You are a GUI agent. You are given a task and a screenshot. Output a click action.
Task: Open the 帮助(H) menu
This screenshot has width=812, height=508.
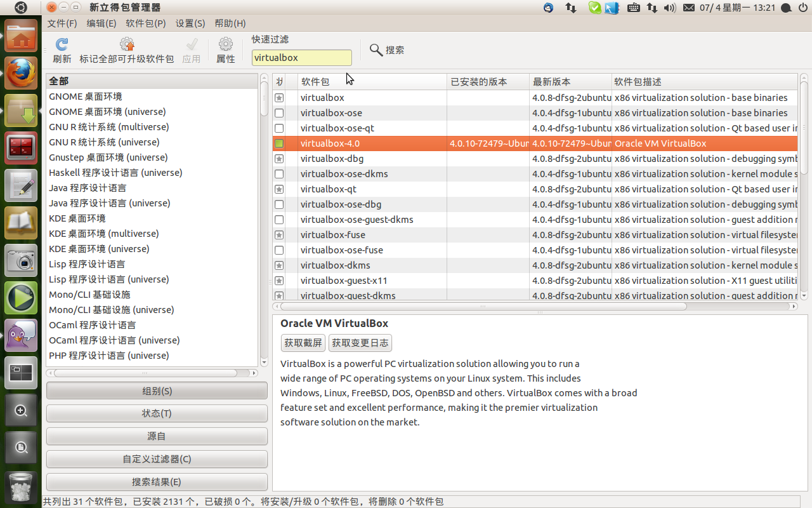coord(230,23)
